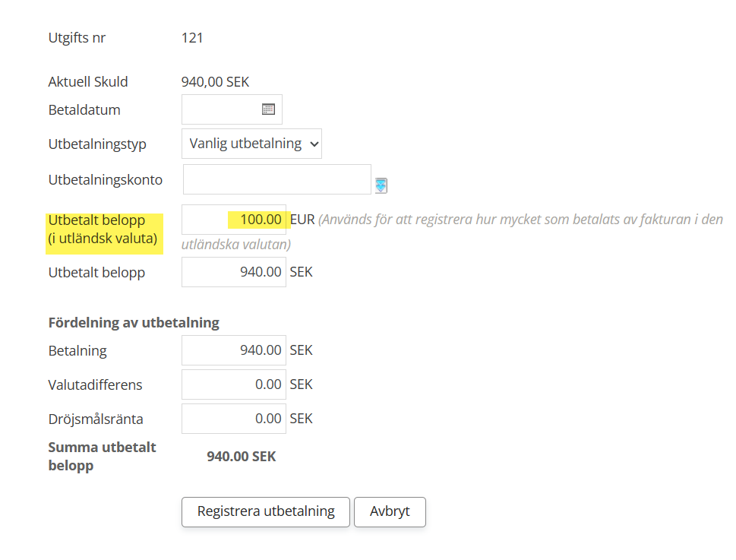Click the Utbetalningskonto account lookup icon
The height and width of the screenshot is (560, 736).
pos(381,185)
